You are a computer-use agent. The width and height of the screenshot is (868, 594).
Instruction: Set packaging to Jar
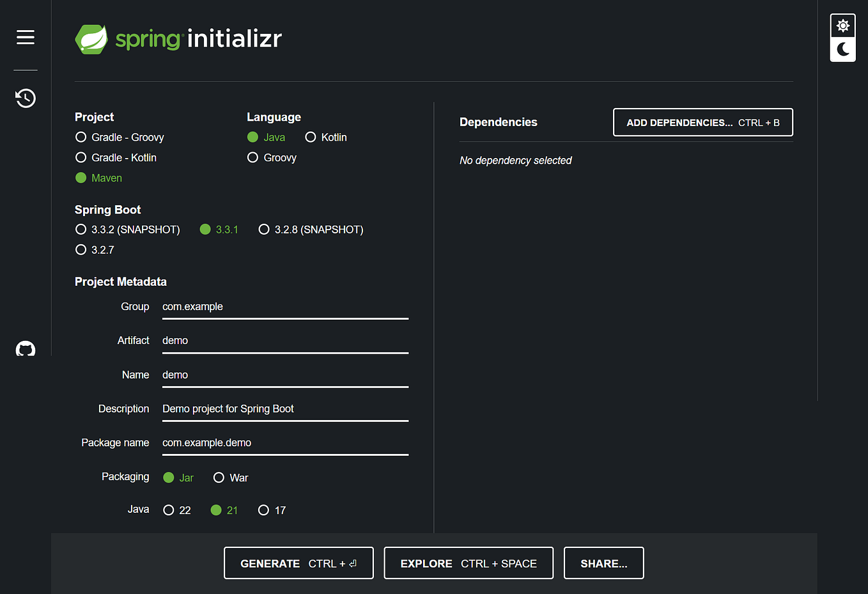point(178,478)
